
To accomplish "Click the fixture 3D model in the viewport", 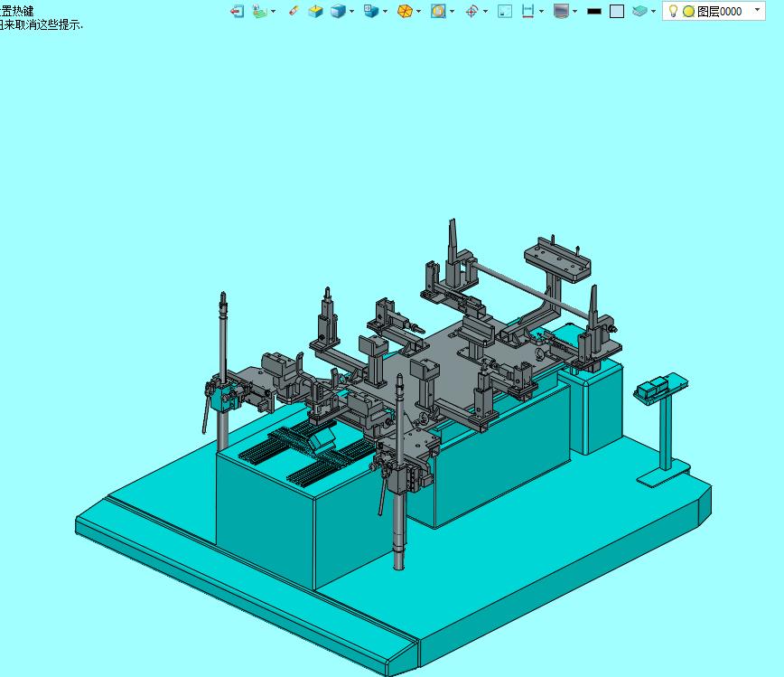I will coord(394,447).
